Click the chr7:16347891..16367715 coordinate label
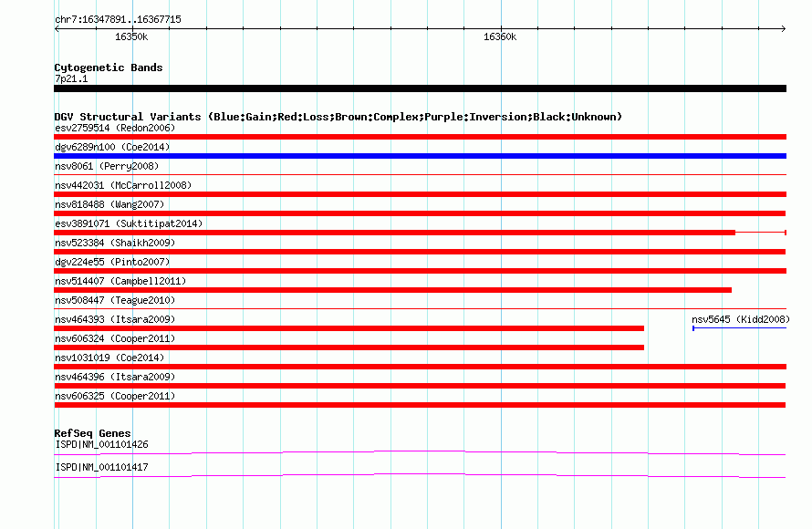This screenshot has width=812, height=529. [x=118, y=19]
